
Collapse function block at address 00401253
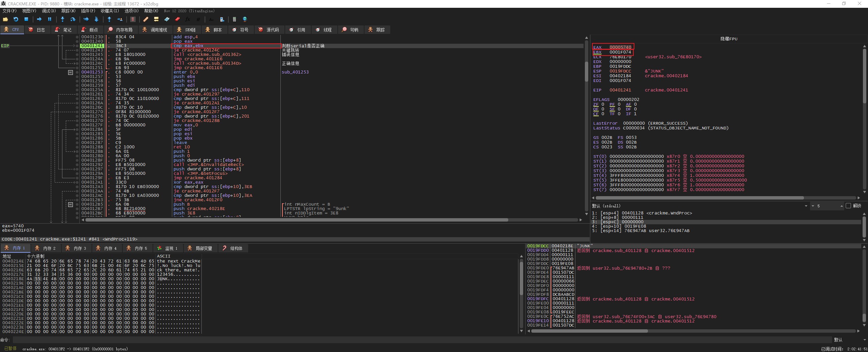[71, 72]
